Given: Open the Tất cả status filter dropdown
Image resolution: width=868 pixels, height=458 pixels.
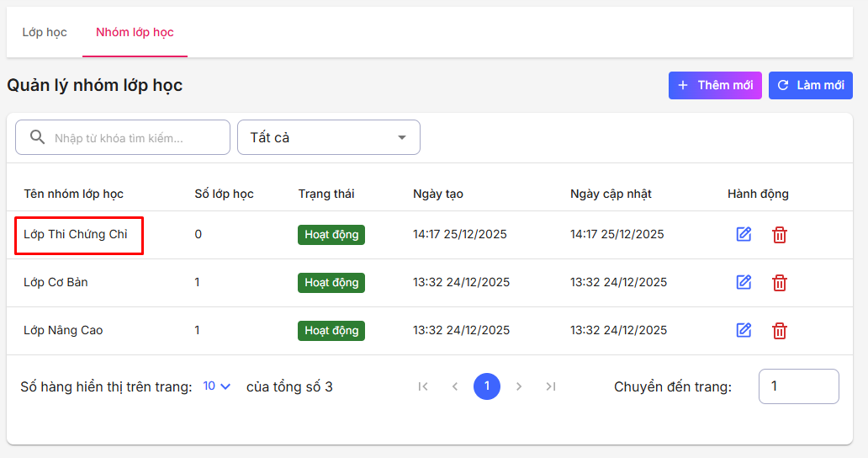Looking at the screenshot, I should (x=329, y=137).
